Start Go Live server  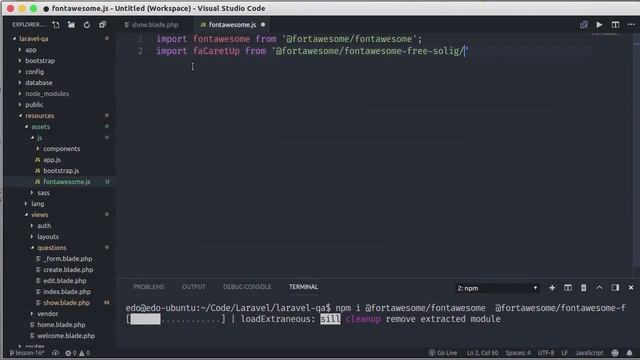[x=443, y=353]
